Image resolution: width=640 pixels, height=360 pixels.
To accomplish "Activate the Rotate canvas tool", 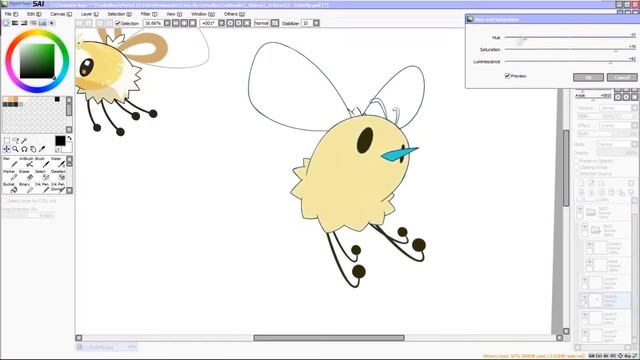I will (x=24, y=149).
